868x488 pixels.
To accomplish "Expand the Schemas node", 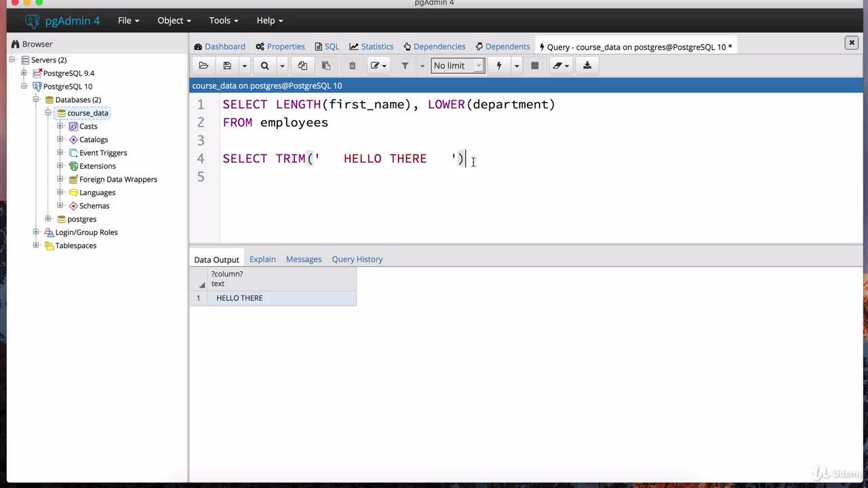I will pyautogui.click(x=60, y=205).
